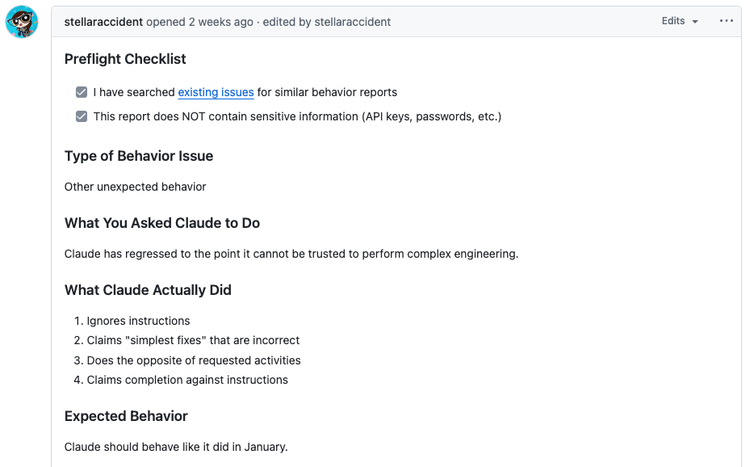Click the "Other unexpected behavior" text

click(x=135, y=186)
